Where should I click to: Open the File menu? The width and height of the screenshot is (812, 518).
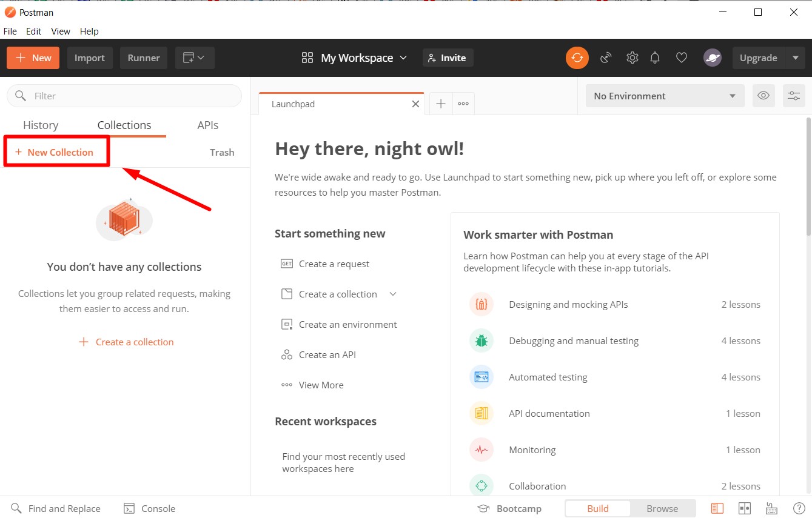10,32
